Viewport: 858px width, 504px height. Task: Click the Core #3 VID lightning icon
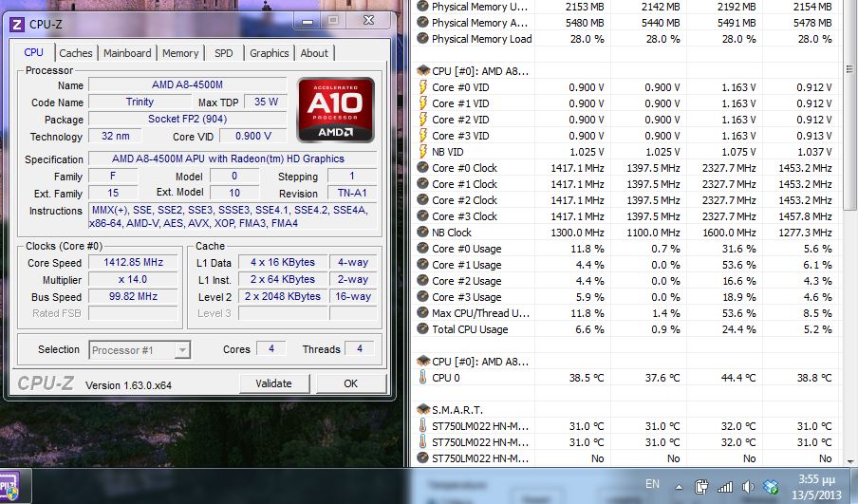pyautogui.click(x=423, y=135)
